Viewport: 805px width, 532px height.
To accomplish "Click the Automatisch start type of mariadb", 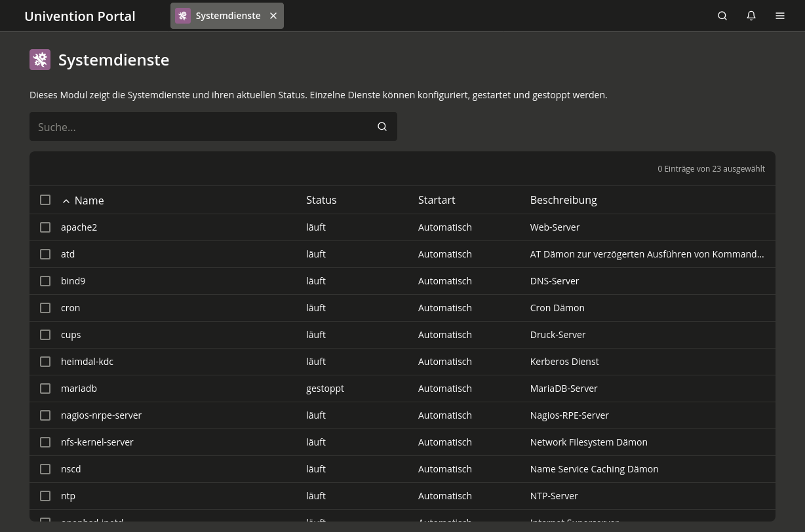I will (x=445, y=389).
